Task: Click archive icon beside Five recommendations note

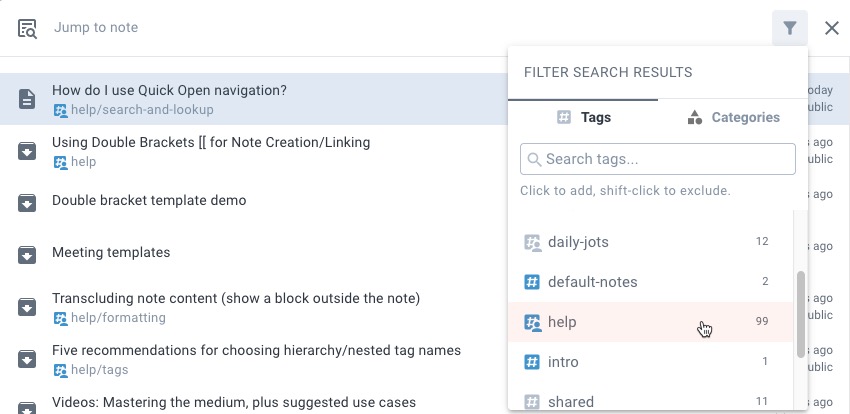Action: click(27, 359)
